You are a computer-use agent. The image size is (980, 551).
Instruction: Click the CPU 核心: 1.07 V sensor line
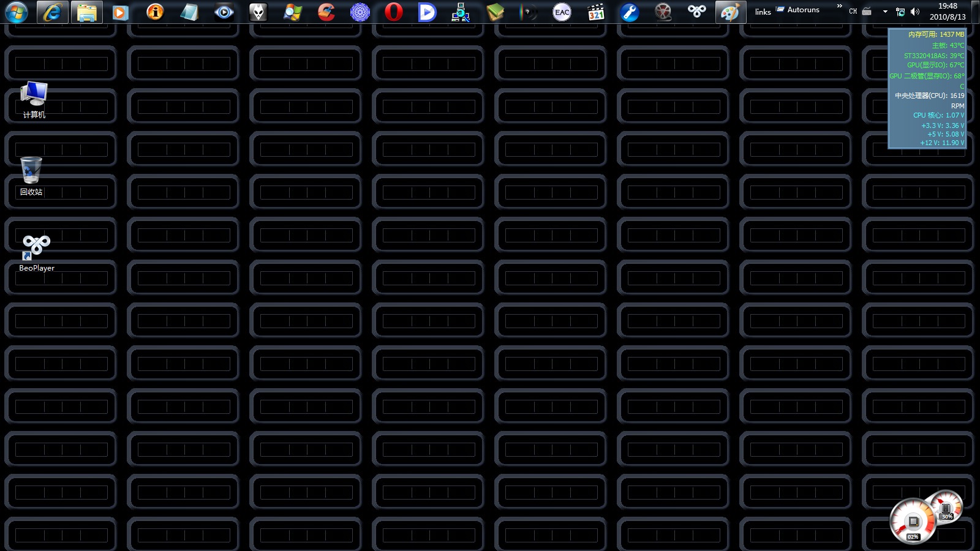938,115
